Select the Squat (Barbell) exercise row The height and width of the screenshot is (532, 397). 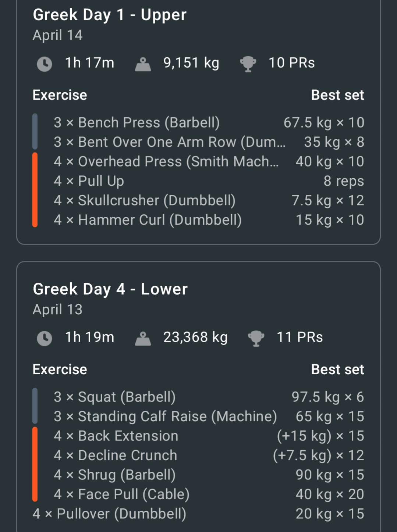[x=209, y=397]
